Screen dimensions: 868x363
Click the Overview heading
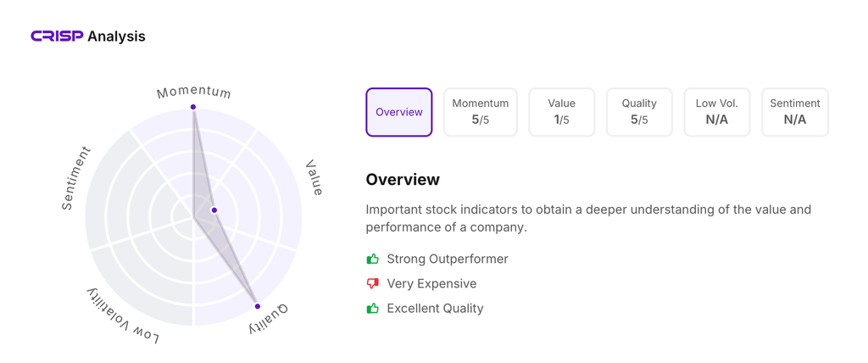pos(403,180)
